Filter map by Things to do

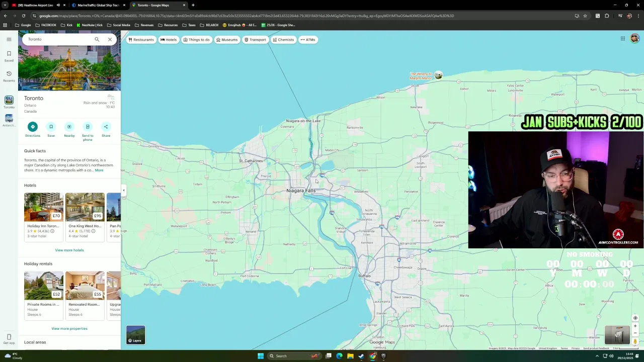[x=196, y=40]
